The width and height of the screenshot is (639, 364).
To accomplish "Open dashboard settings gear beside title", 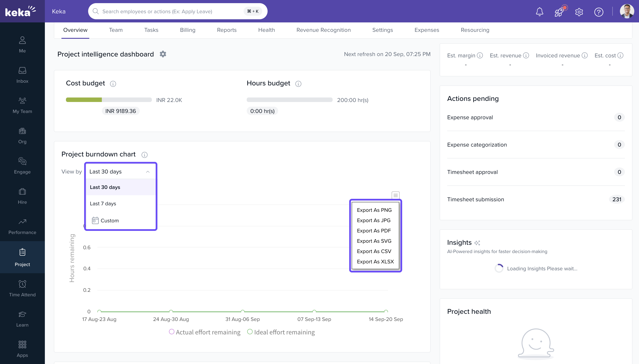I will coord(163,54).
